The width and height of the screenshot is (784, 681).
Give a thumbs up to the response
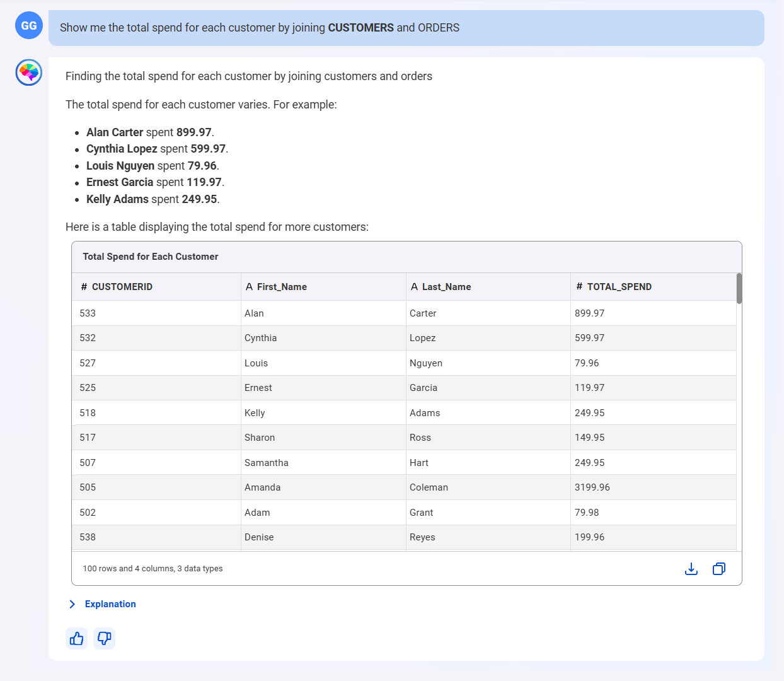(x=77, y=639)
